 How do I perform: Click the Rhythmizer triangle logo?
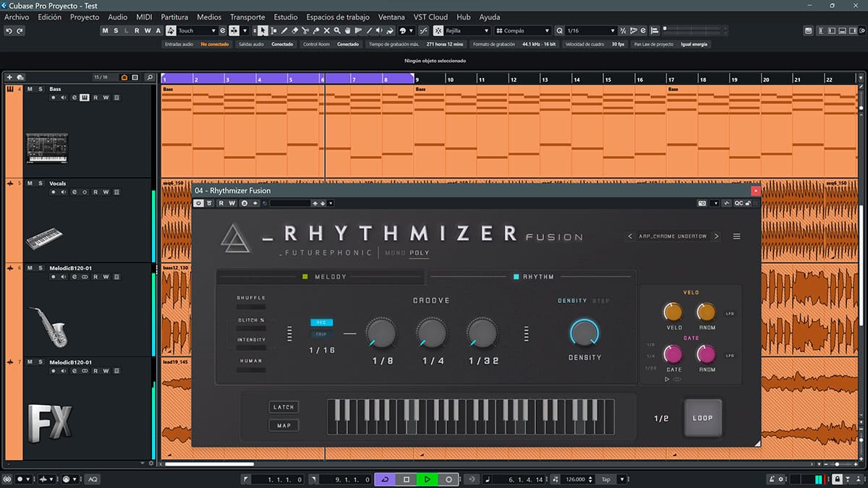point(235,238)
